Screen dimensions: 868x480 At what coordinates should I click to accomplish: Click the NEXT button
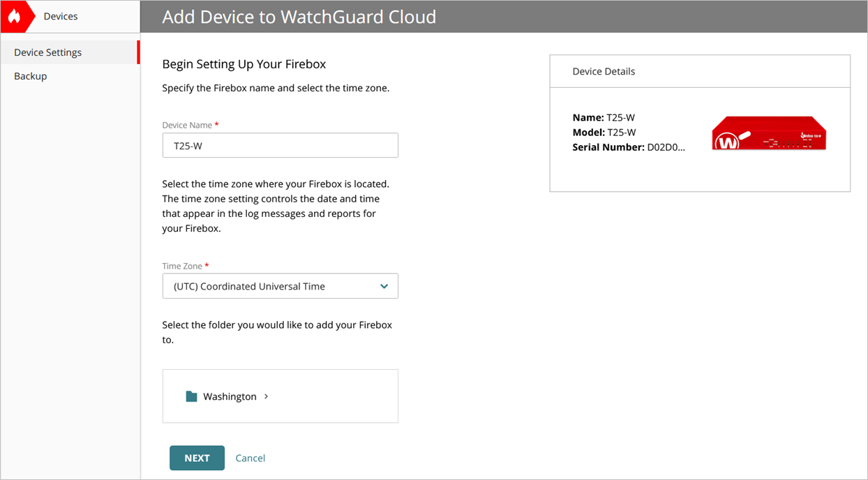tap(197, 458)
